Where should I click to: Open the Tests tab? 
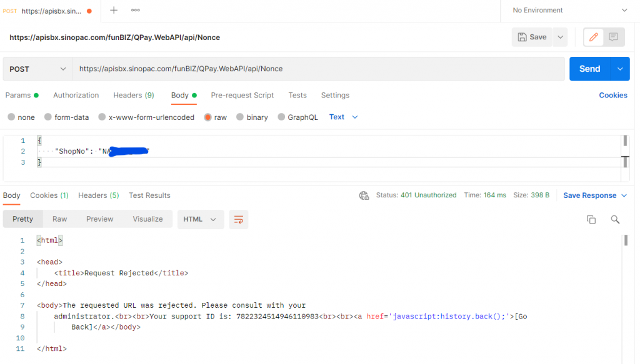pyautogui.click(x=297, y=96)
